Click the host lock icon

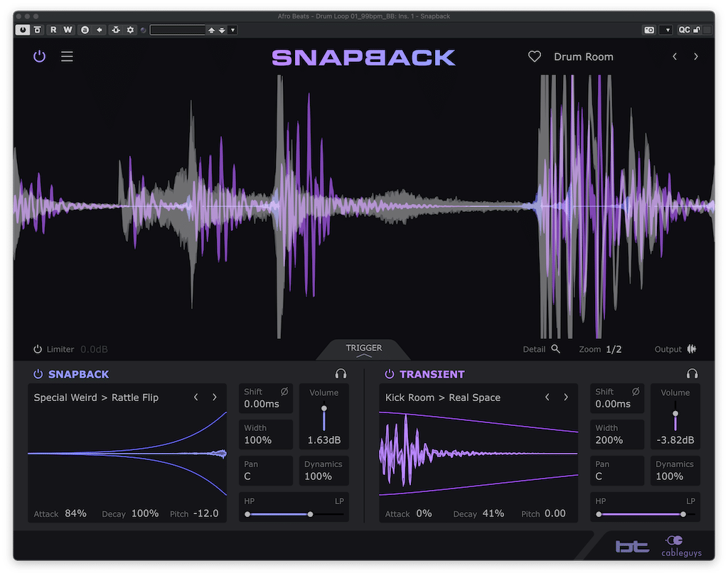(x=697, y=30)
